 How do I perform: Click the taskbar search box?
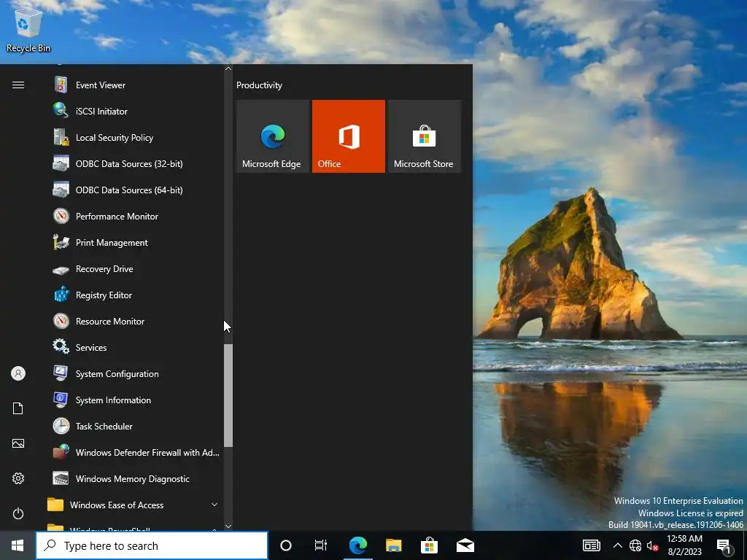coord(152,545)
